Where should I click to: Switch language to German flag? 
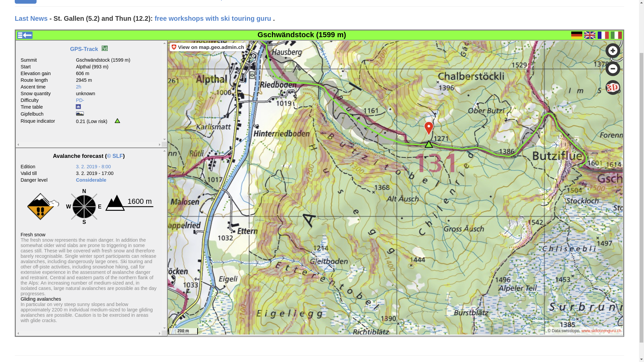(x=577, y=35)
